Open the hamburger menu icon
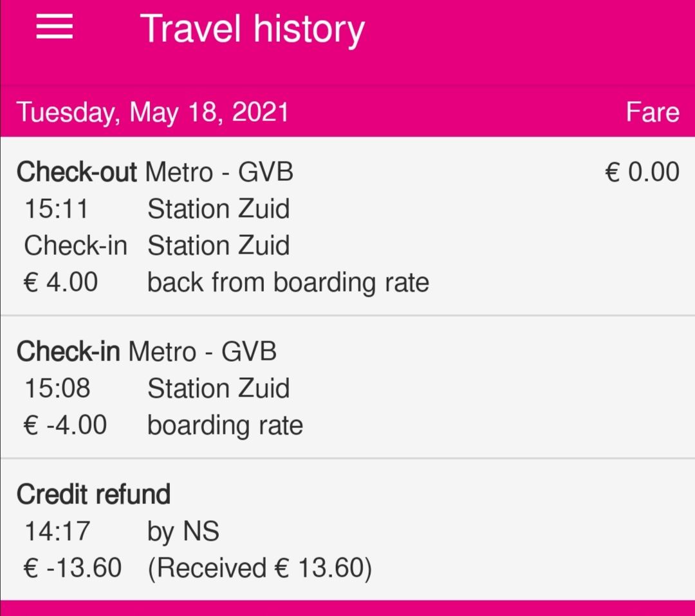 (x=54, y=26)
